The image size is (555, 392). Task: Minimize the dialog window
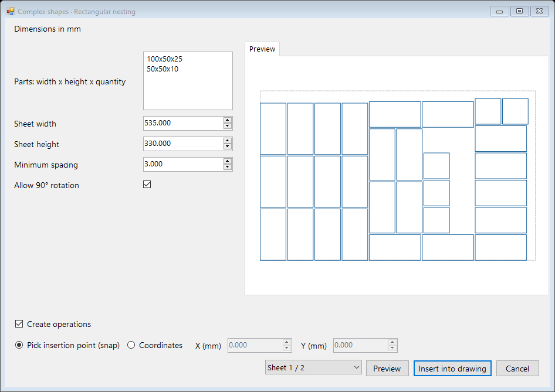point(499,11)
